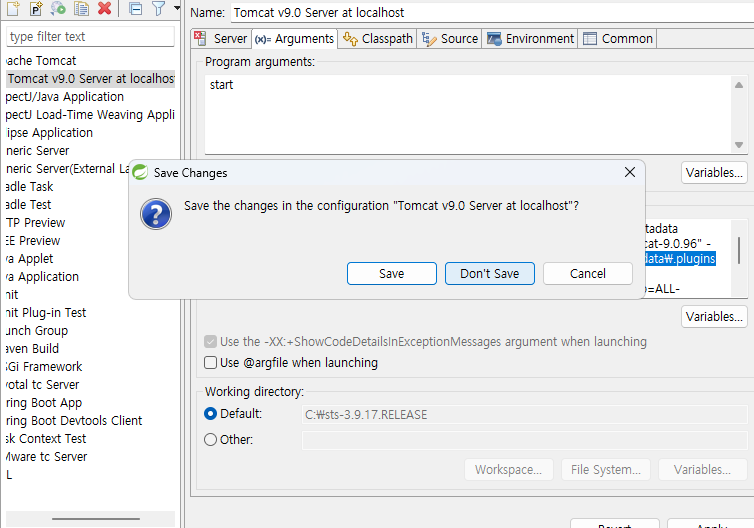Screen dimensions: 754x528
Task: Click the question mark icon in the dialog
Action: 156,214
